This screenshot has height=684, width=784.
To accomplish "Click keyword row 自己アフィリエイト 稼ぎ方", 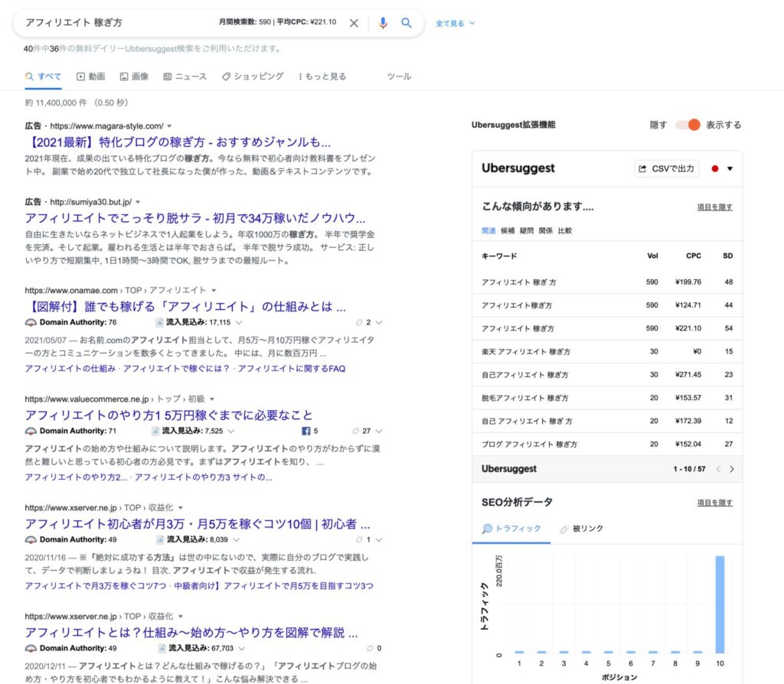I will 607,375.
